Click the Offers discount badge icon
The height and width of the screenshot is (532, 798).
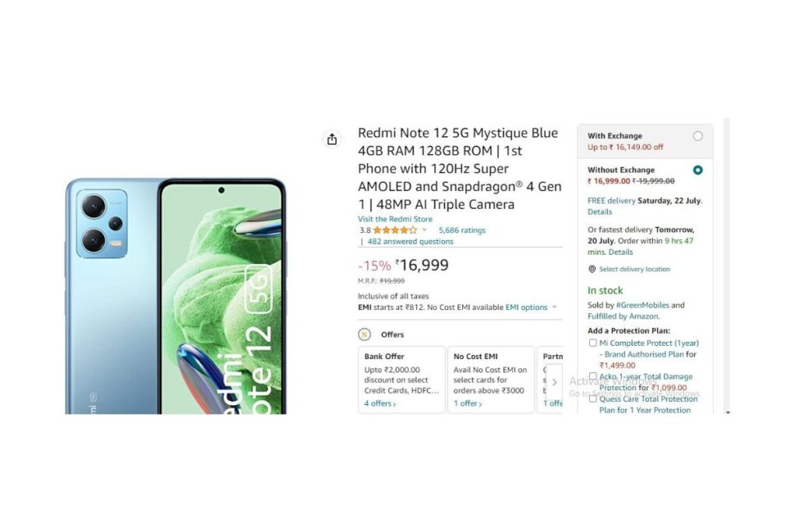pos(365,334)
